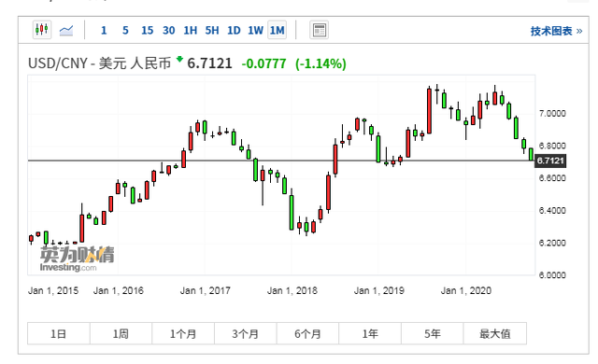Screen dimensions: 598x364
Task: Show maximum range 最大值
Action: pyautogui.click(x=495, y=333)
